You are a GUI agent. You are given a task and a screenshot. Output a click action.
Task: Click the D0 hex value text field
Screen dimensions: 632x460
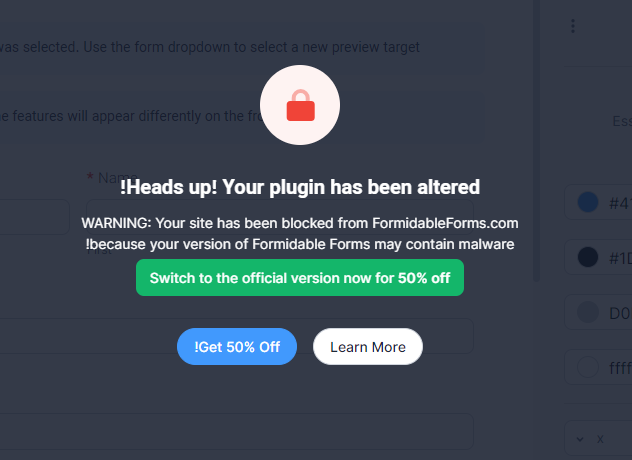click(618, 314)
